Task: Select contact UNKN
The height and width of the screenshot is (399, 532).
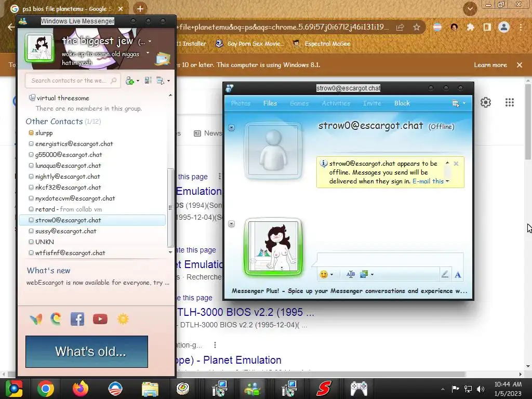Action: pos(45,242)
